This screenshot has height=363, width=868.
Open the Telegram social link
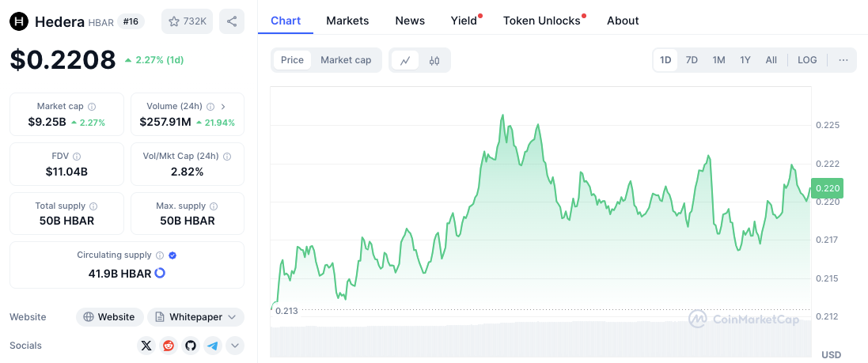213,346
